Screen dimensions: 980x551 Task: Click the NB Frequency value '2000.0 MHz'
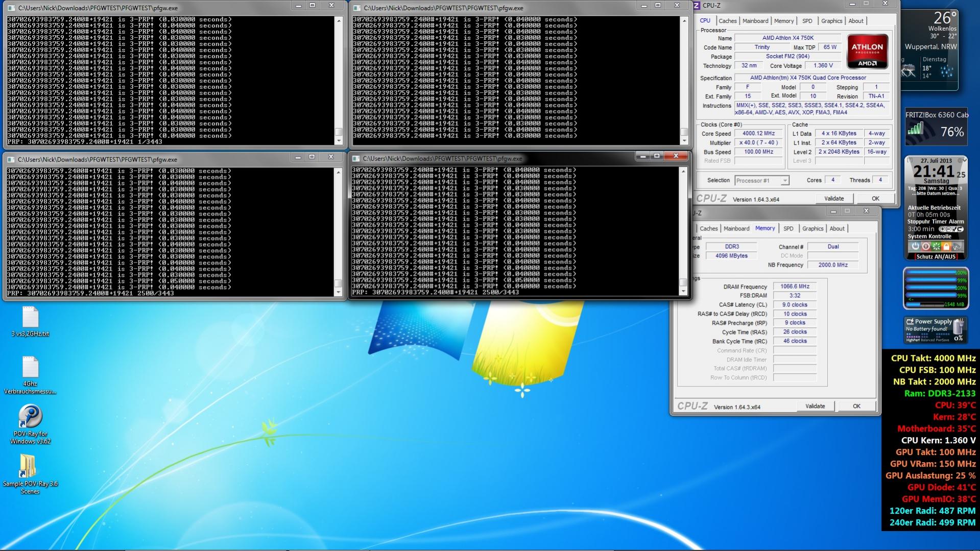tap(833, 265)
